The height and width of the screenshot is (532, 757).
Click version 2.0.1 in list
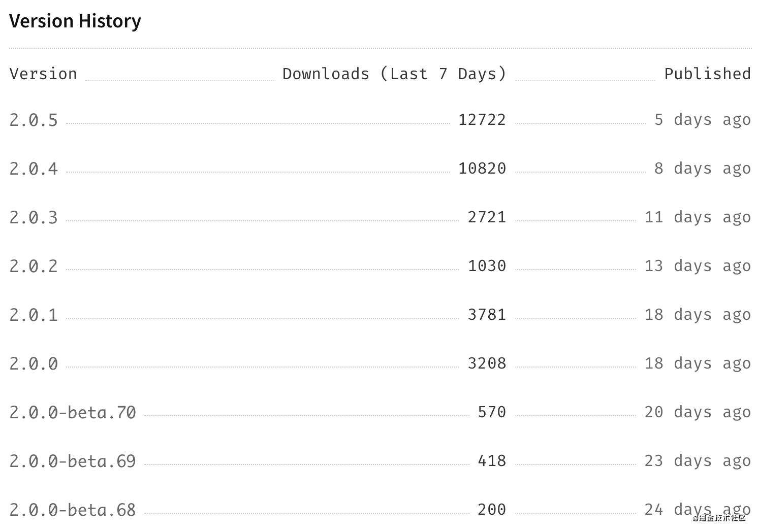(34, 315)
